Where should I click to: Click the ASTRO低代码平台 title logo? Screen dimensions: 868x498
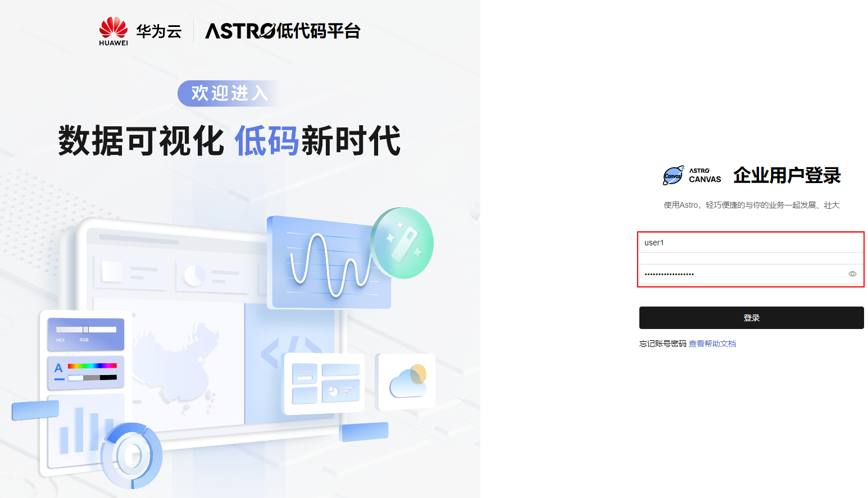[x=283, y=31]
